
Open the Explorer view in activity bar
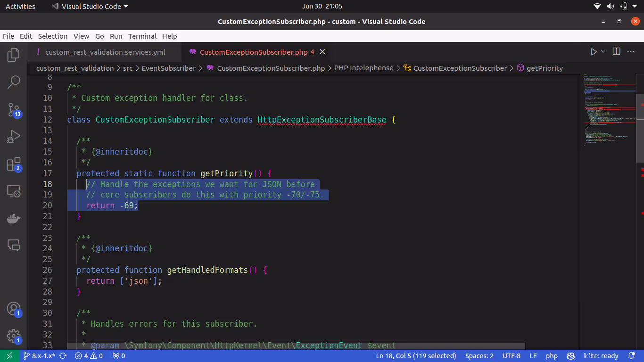click(x=14, y=55)
